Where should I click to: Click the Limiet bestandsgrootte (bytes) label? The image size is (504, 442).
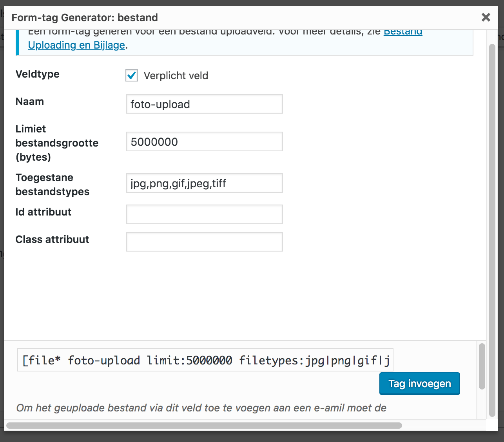56,143
